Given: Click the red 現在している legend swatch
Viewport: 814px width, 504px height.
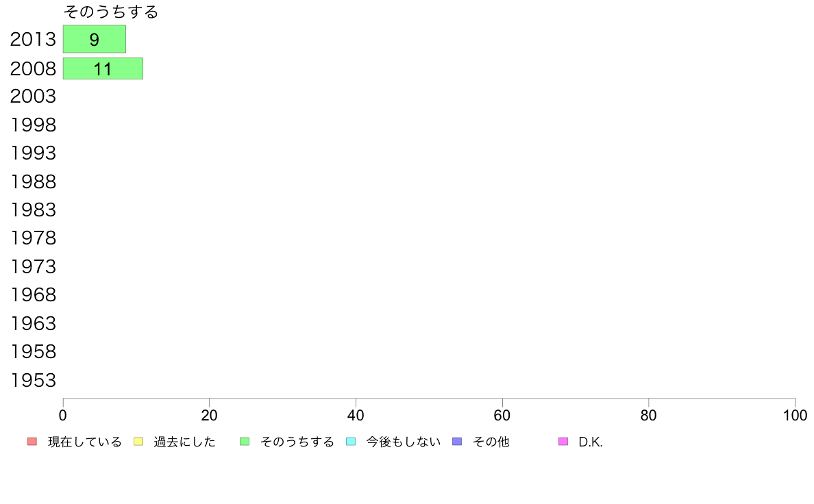Looking at the screenshot, I should point(32,442).
